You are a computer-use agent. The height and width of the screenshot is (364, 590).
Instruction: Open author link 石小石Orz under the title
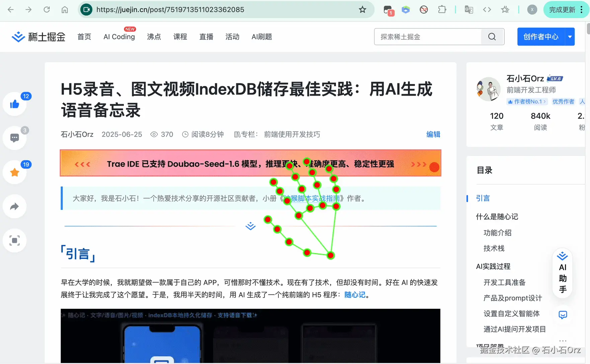pos(77,134)
